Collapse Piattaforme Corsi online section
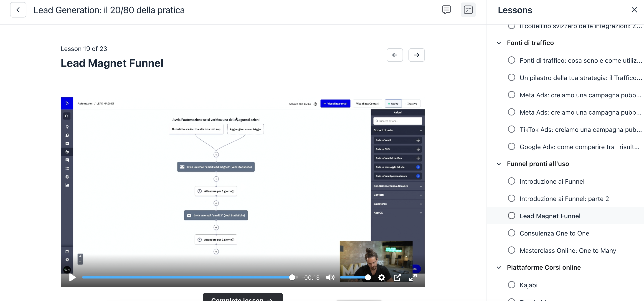644x301 pixels. click(499, 268)
